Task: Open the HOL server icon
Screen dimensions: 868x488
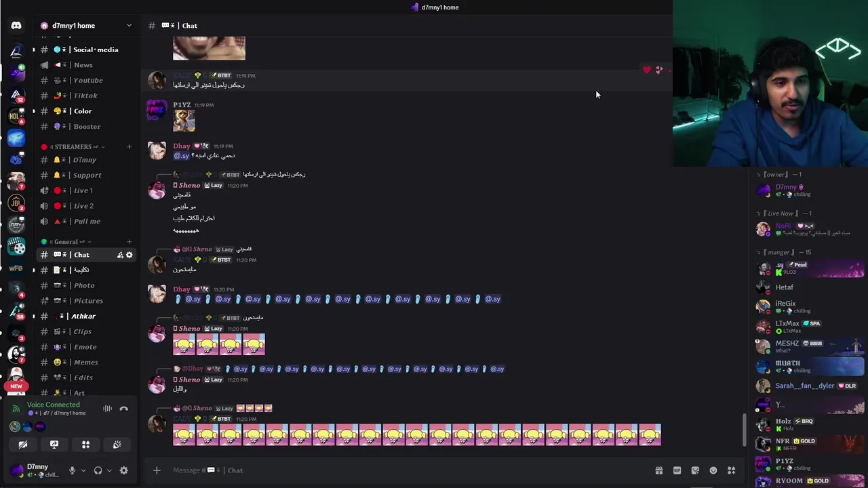Action: pyautogui.click(x=16, y=116)
